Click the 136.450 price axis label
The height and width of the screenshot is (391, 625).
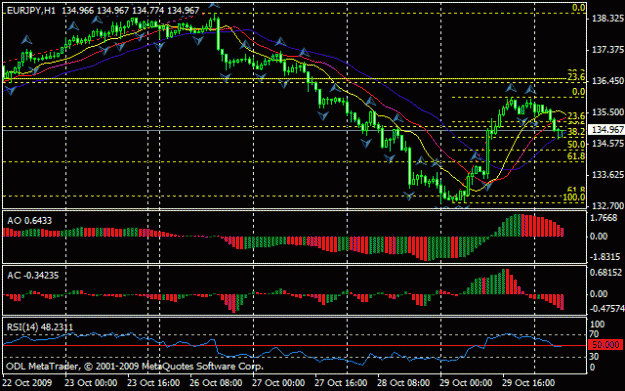point(607,81)
